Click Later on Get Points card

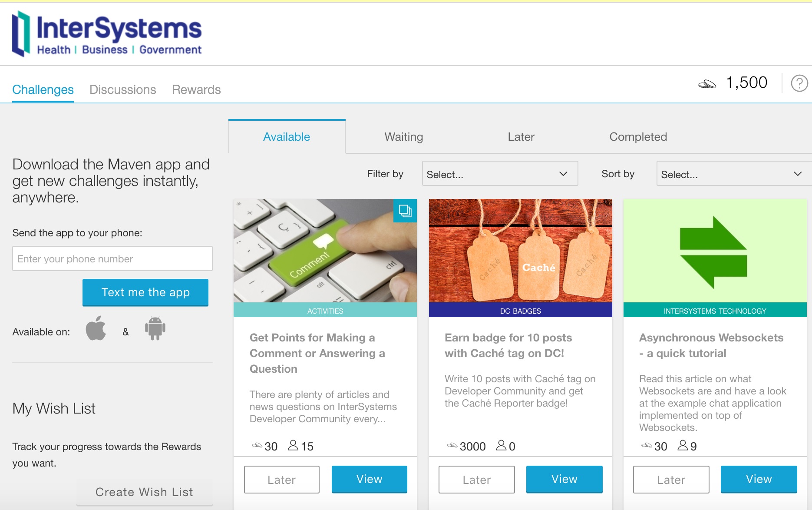tap(282, 480)
